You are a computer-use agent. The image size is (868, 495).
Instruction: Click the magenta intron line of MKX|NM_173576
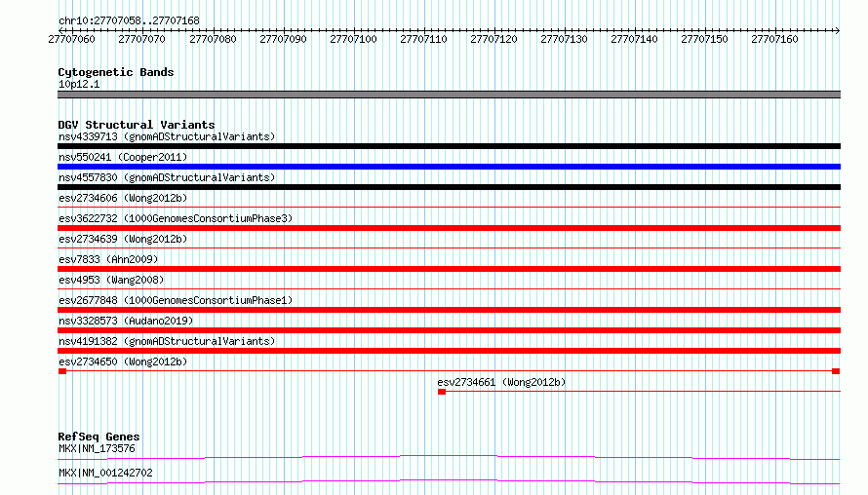click(x=449, y=457)
